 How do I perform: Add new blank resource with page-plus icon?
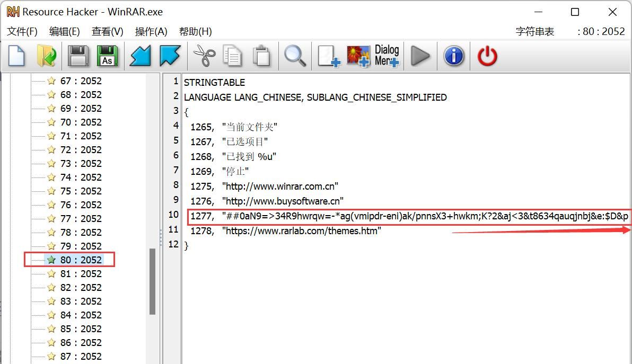coord(329,56)
